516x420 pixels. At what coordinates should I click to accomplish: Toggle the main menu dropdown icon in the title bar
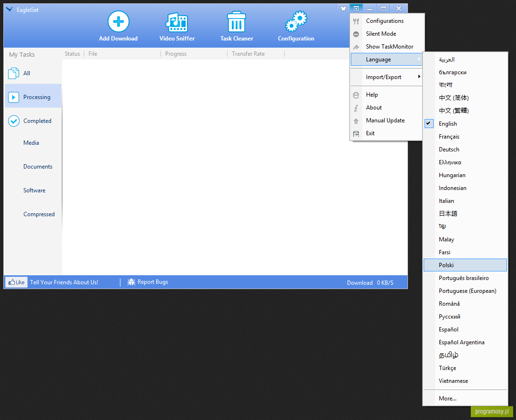(356, 8)
